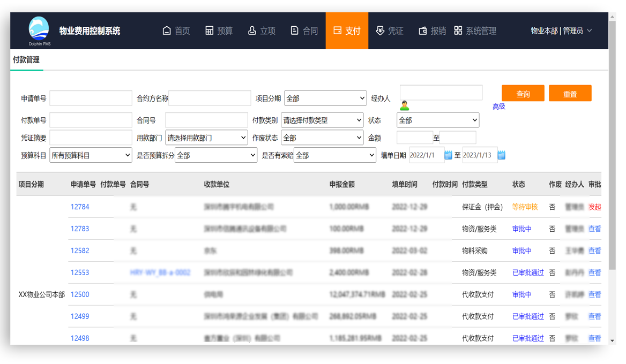This screenshot has width=626, height=364.
Task: Open the 凭证 voucher module
Action: pos(390,31)
